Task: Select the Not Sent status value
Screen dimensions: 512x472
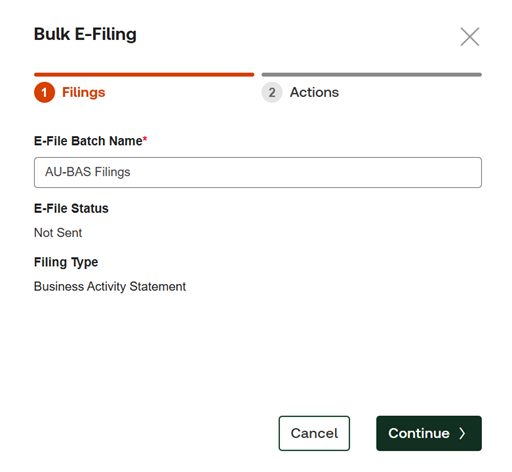Action: tap(58, 233)
